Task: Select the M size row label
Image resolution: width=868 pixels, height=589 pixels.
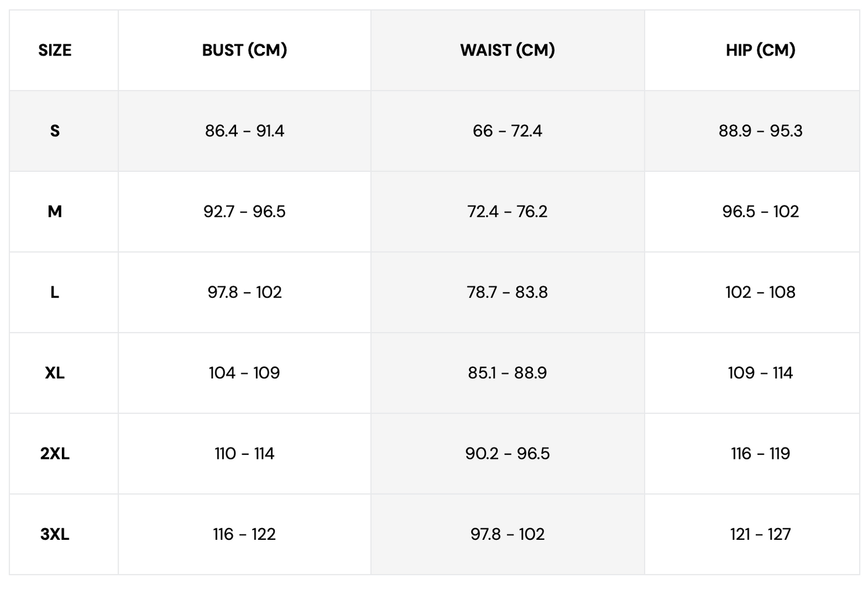Action: (55, 211)
